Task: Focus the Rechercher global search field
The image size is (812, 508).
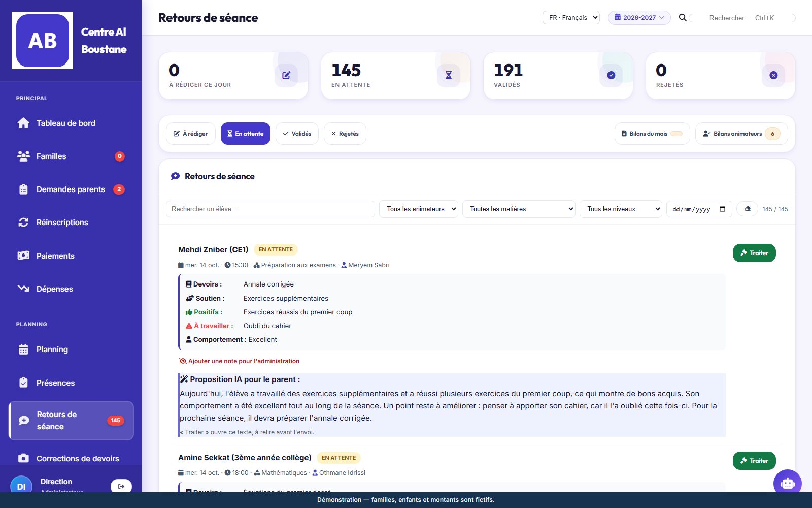Action: click(x=742, y=18)
